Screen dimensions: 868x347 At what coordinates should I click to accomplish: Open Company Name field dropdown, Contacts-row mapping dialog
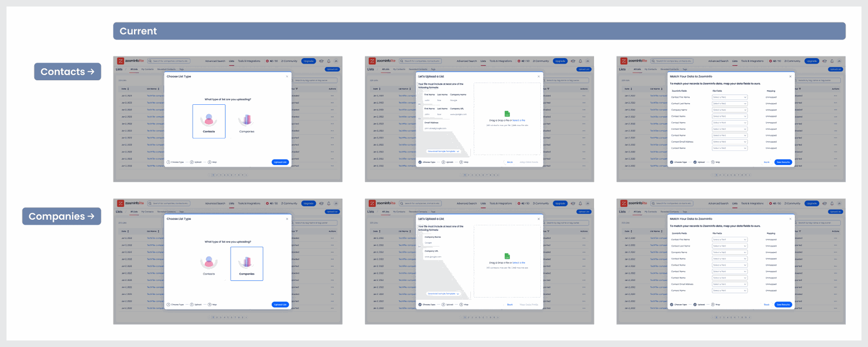pos(730,110)
